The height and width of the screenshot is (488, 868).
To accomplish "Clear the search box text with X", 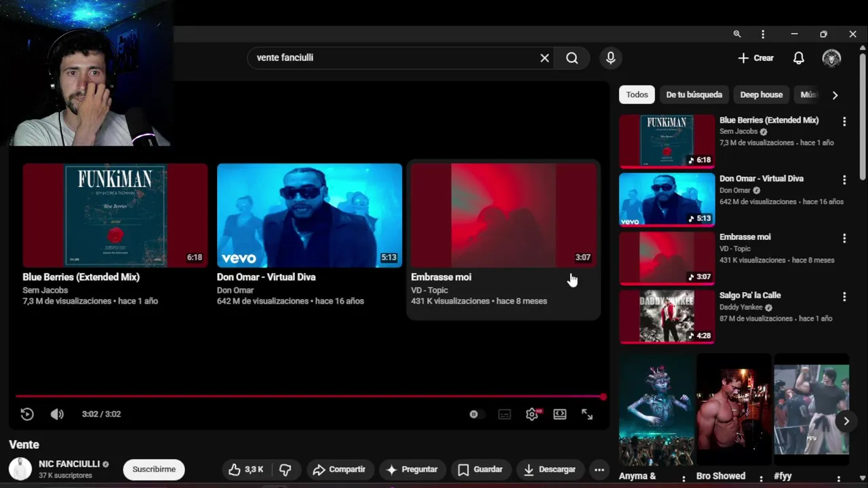I will pos(545,58).
